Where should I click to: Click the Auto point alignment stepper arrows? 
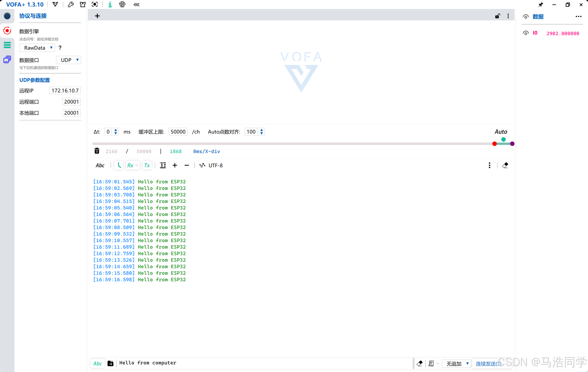click(x=262, y=132)
